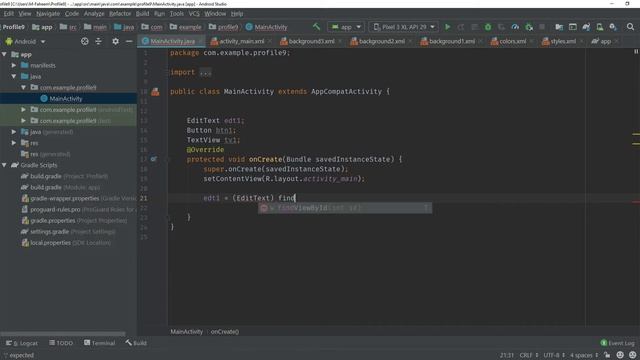This screenshot has height=360, width=640.
Task: Click the UTF-8 encoding status entry
Action: (x=554, y=355)
